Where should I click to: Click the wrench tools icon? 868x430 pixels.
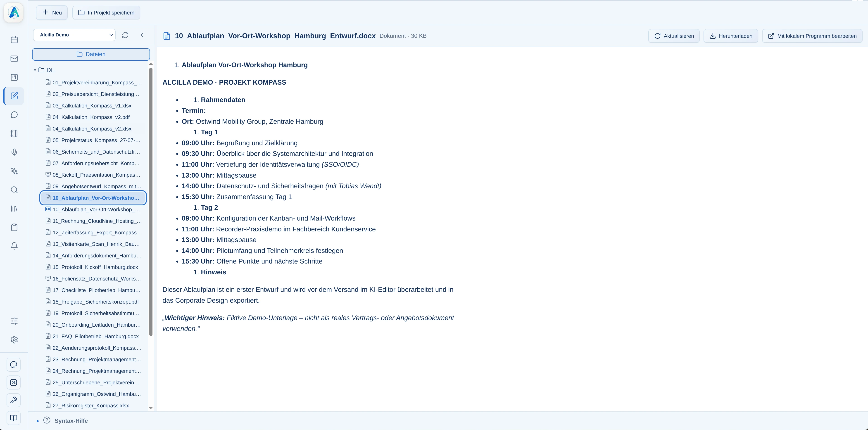[14, 400]
